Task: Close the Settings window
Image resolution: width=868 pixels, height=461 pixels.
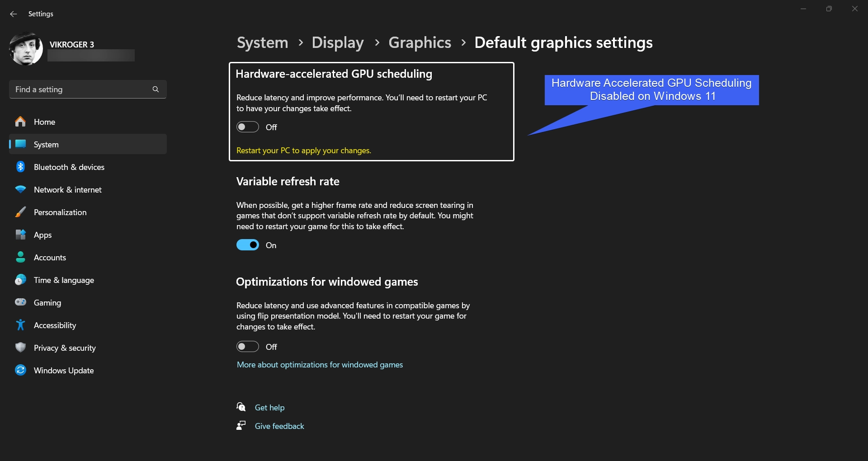Action: click(x=855, y=9)
